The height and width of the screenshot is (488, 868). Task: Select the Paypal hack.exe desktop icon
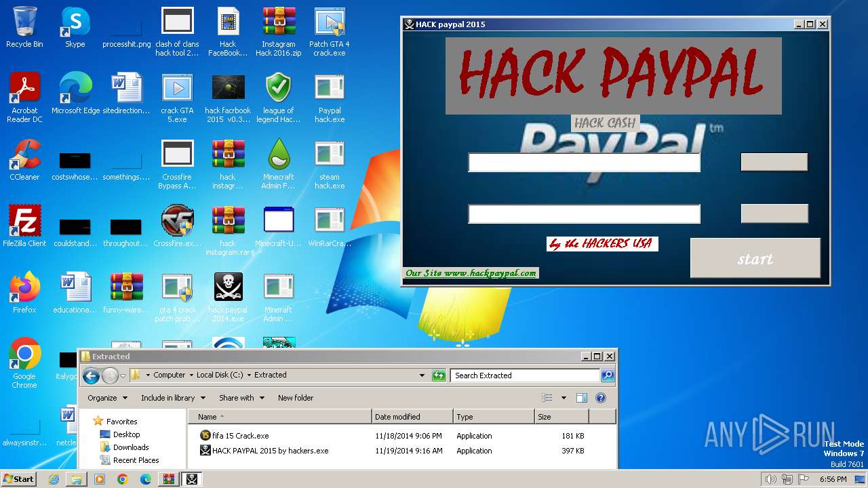330,98
